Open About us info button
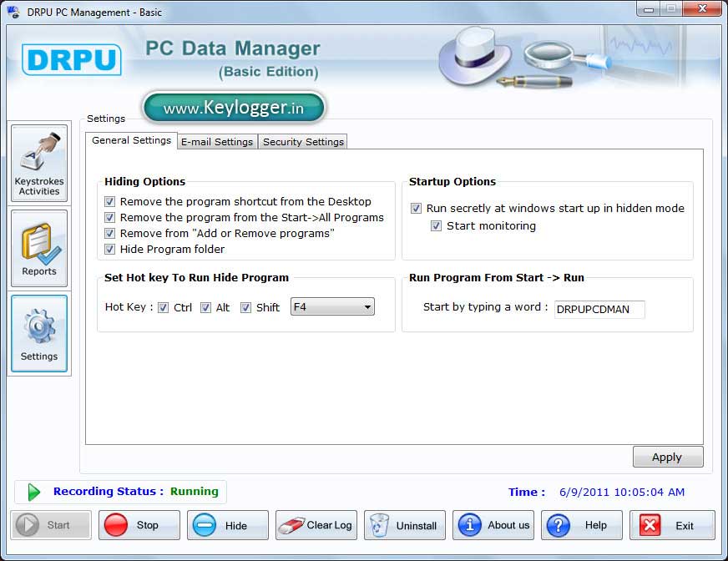Image resolution: width=728 pixels, height=561 pixels. pyautogui.click(x=493, y=525)
